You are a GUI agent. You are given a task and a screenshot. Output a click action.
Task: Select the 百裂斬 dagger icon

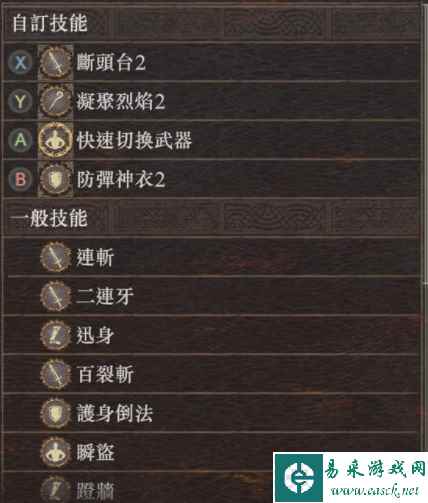tap(55, 374)
